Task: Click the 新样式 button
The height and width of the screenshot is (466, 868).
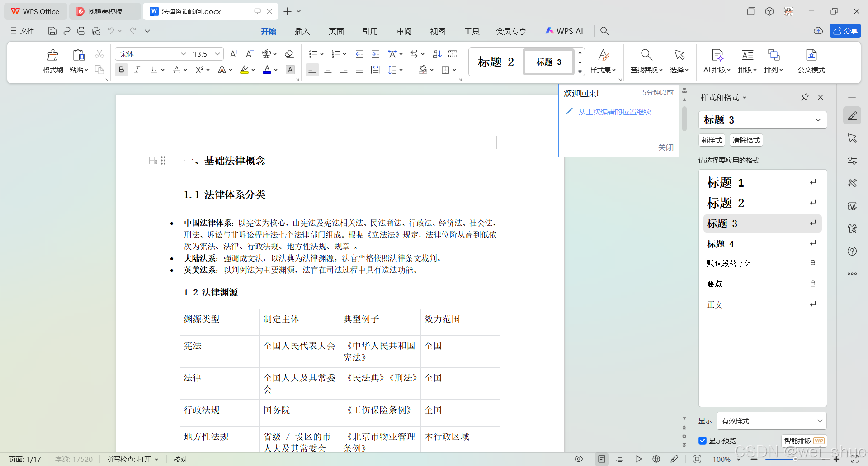Action: [712, 140]
